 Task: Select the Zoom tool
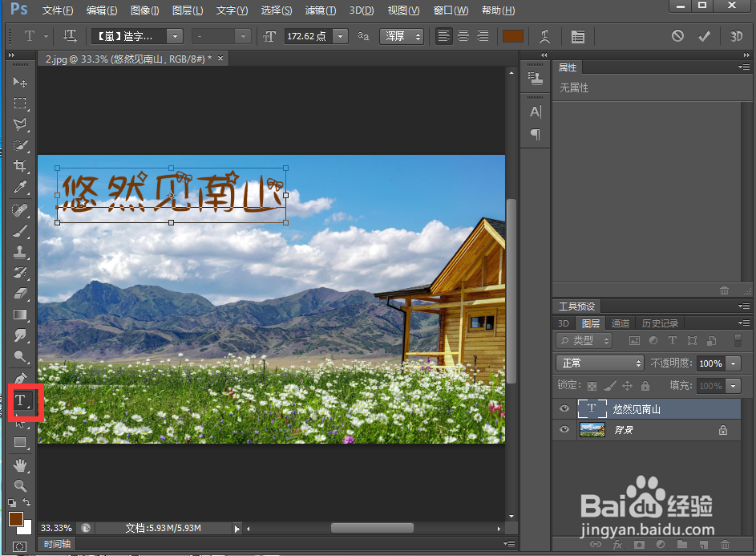coord(20,485)
